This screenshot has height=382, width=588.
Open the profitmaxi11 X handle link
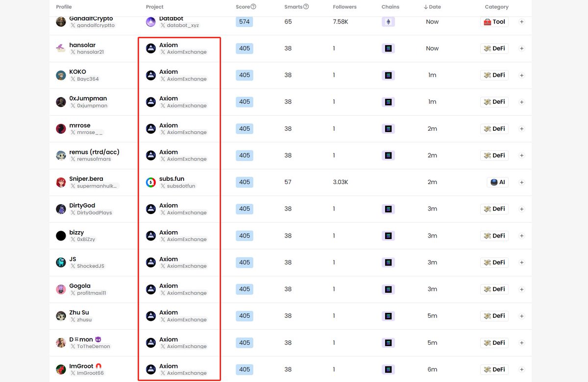tap(88, 293)
